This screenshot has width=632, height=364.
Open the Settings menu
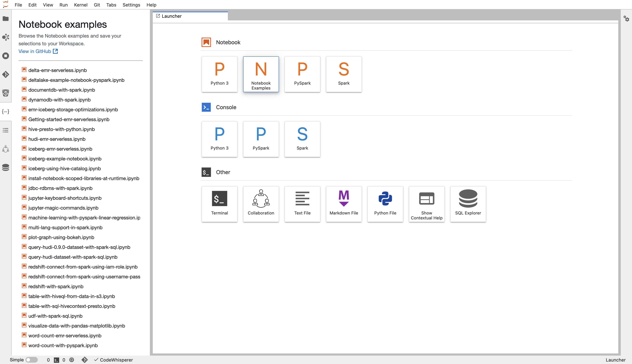(131, 5)
